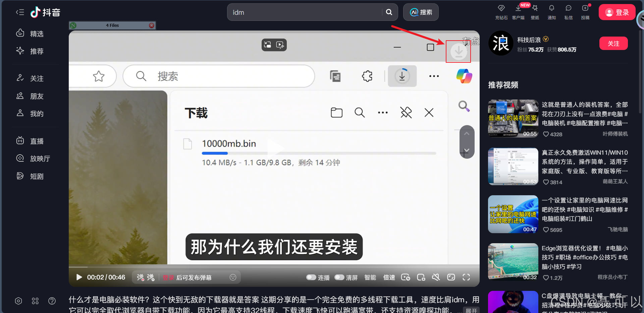Open the four-dot apps grid icon
The height and width of the screenshot is (313, 644).
[x=35, y=301]
